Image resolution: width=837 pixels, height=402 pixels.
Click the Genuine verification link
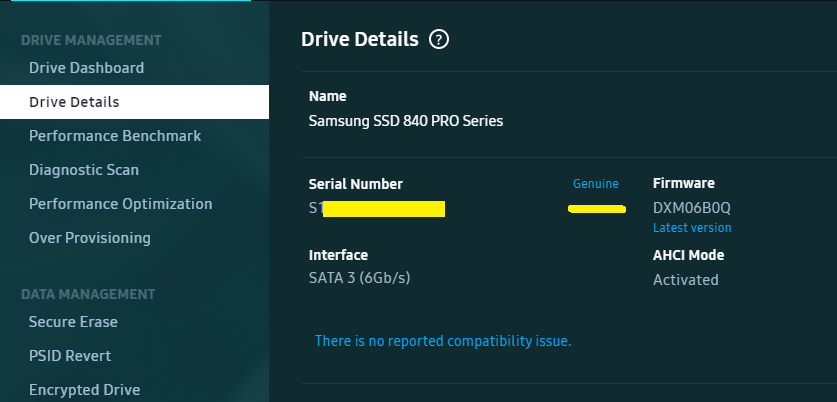coord(596,184)
